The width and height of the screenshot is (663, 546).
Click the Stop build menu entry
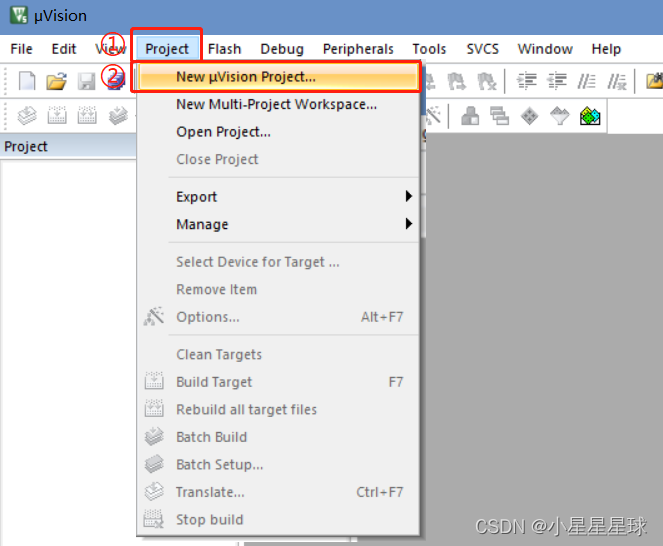click(x=278, y=519)
